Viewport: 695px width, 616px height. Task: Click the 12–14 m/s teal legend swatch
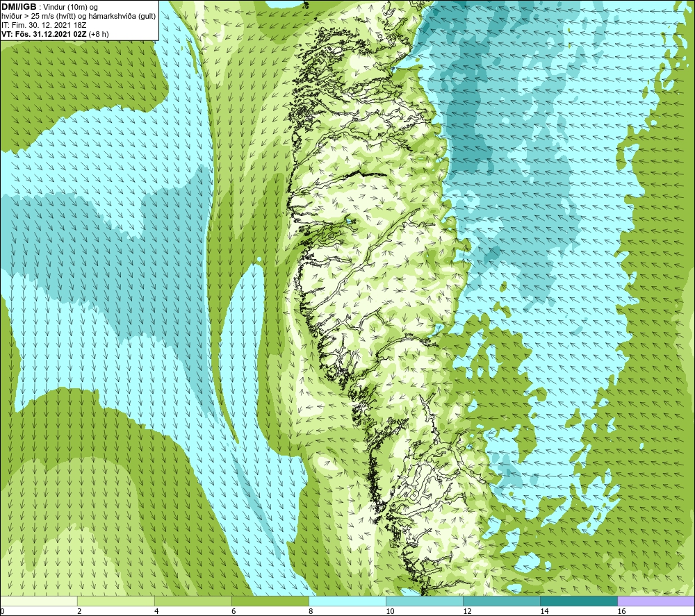pyautogui.click(x=502, y=601)
